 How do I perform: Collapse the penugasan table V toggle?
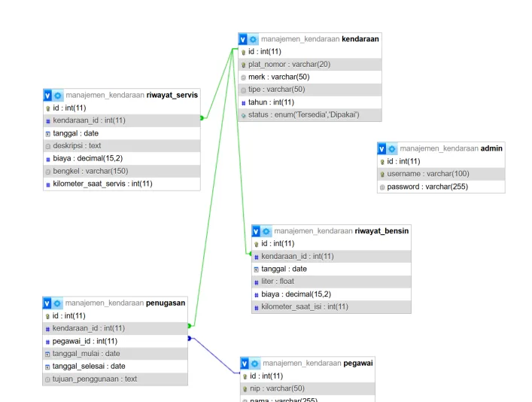[47, 303]
